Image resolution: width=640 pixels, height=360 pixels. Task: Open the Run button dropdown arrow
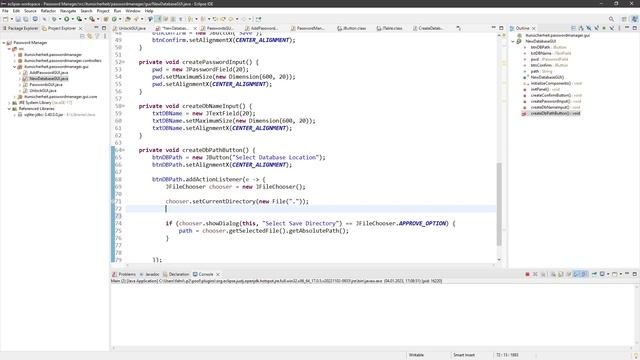72,19
